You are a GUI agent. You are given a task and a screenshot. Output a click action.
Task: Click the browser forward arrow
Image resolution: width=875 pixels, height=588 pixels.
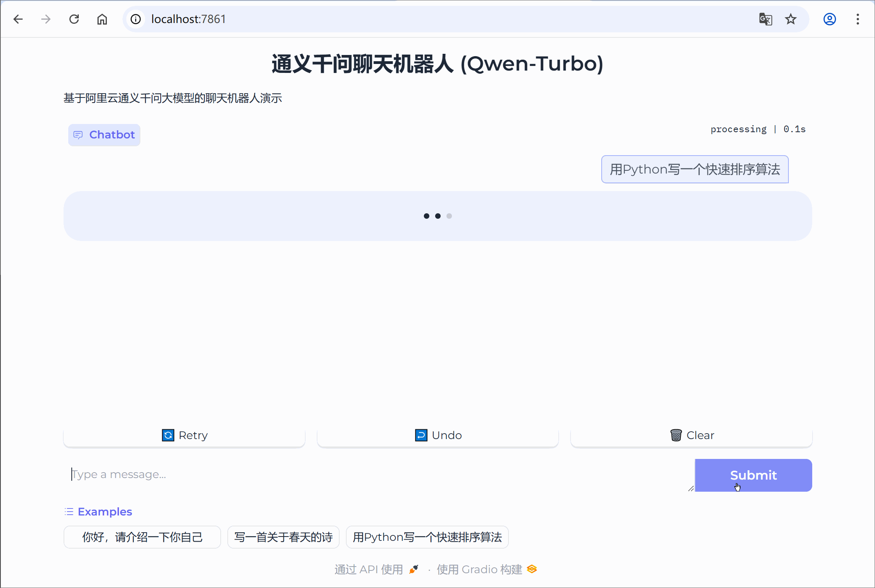click(x=46, y=19)
